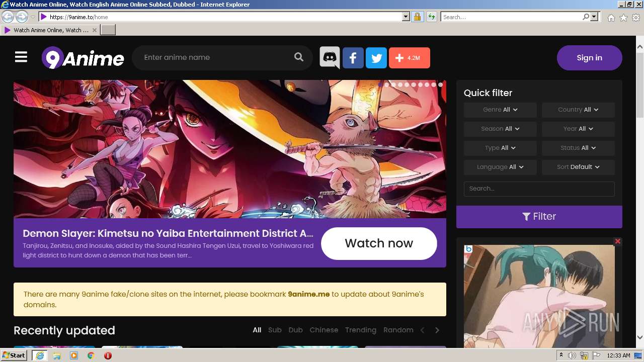Image resolution: width=644 pixels, height=362 pixels.
Task: Click the Quick filter Search field
Action: point(539,189)
